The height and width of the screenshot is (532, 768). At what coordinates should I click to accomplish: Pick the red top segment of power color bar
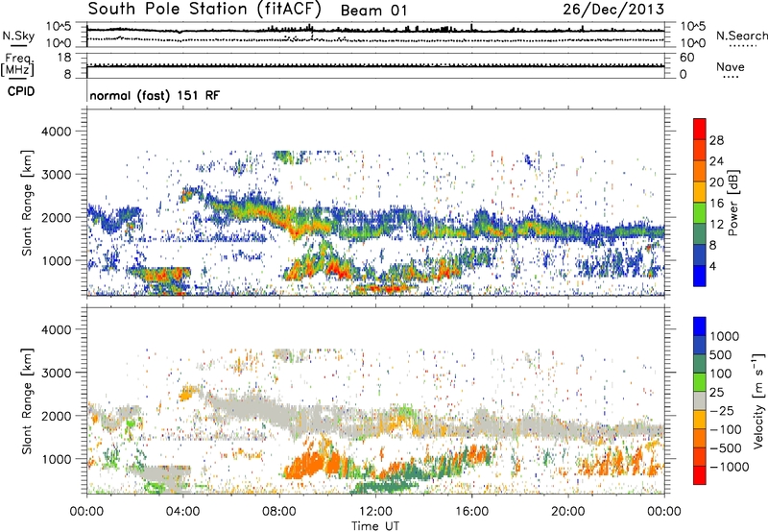click(x=700, y=129)
